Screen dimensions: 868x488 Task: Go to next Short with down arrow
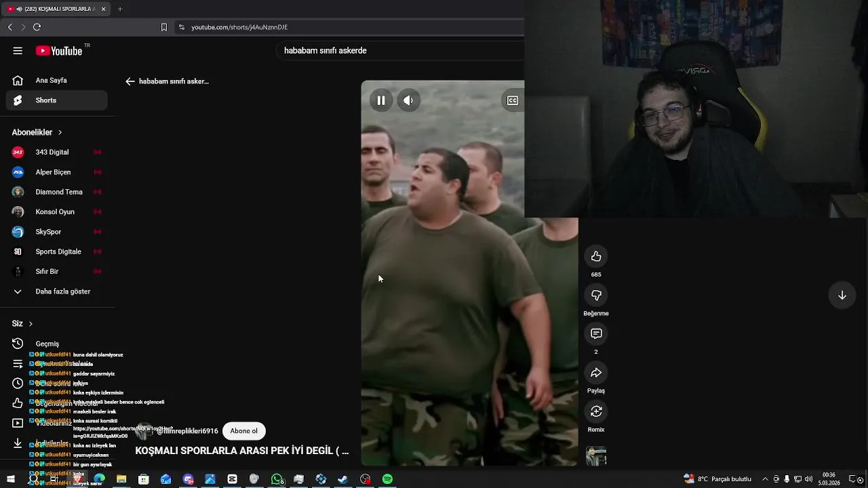click(842, 296)
